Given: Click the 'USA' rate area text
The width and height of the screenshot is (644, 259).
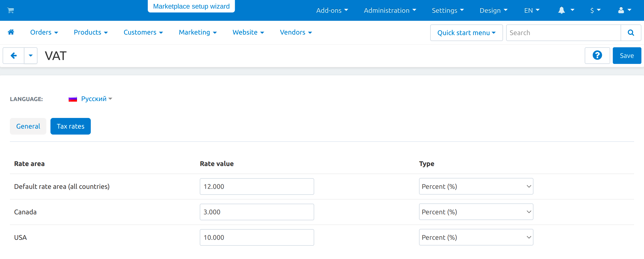Looking at the screenshot, I should pos(20,237).
